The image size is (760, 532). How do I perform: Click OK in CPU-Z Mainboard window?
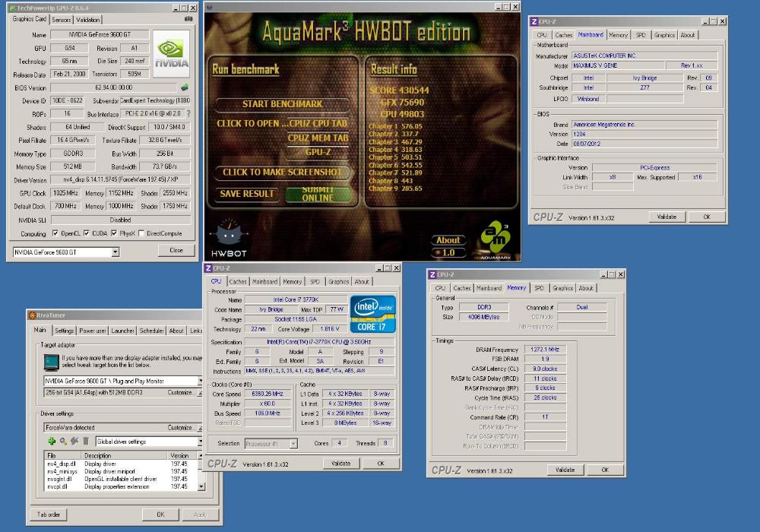point(707,217)
